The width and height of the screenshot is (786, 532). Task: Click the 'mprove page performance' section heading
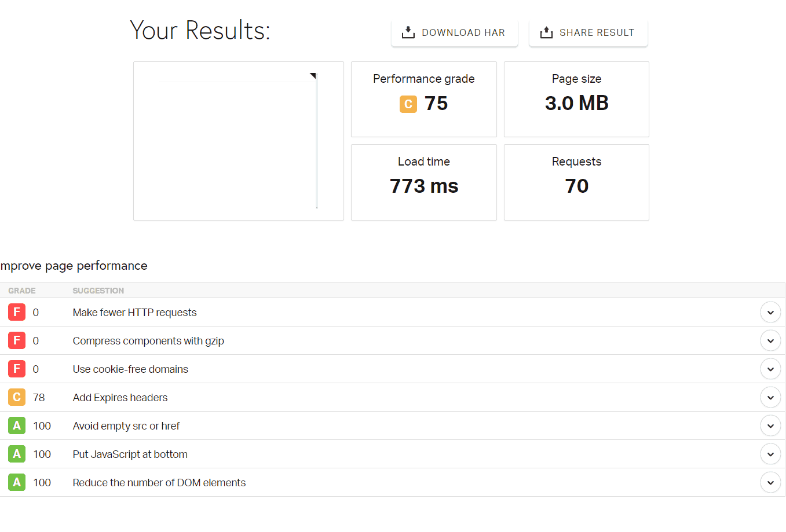[74, 266]
